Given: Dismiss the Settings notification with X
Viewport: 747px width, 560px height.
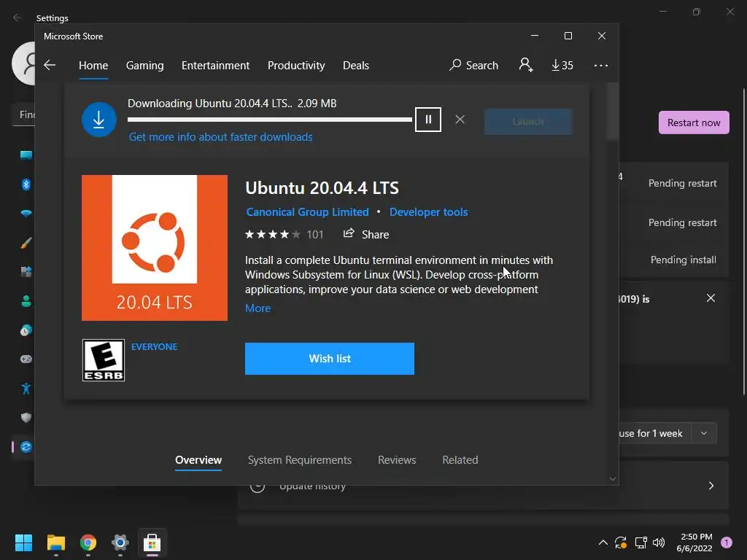Looking at the screenshot, I should coord(711,298).
